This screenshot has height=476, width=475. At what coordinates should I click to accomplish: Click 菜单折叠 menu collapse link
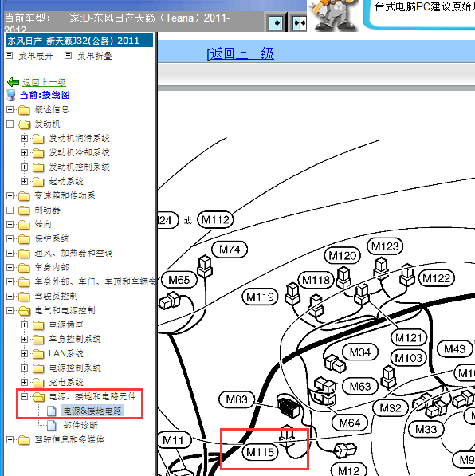(95, 56)
